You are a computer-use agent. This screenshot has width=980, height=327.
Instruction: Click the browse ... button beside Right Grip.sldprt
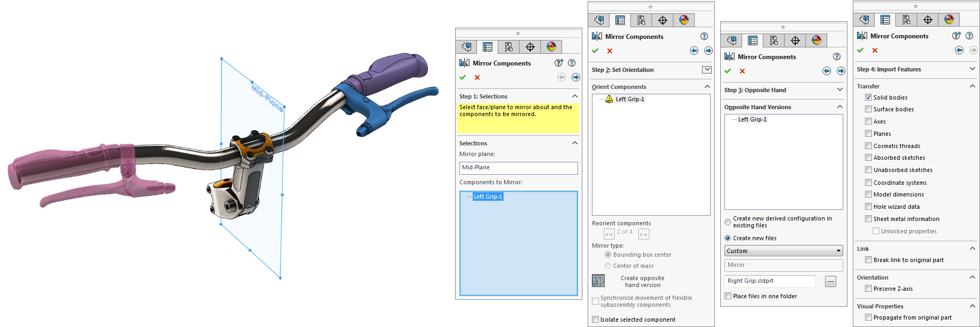(830, 281)
